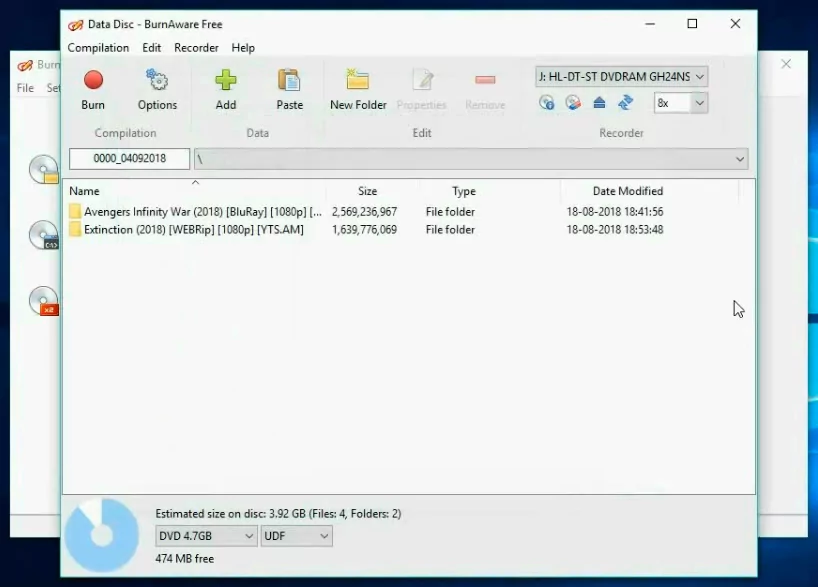Click date 18-08-2018 18:53:48

615,230
